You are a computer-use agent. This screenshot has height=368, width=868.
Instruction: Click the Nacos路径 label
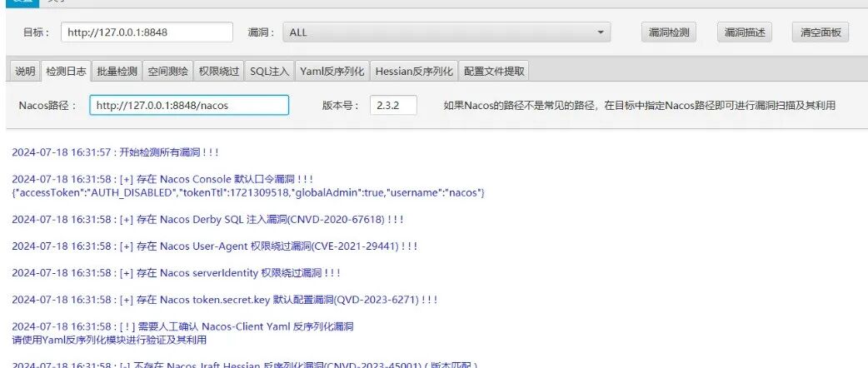48,105
